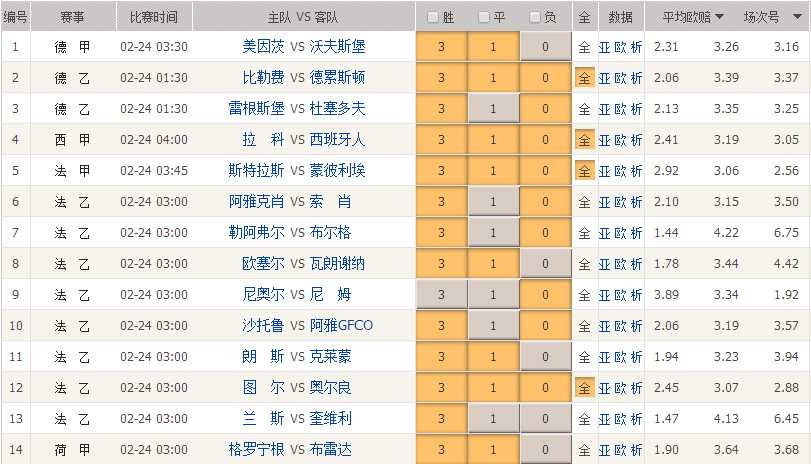Toggle loss option 0 for 朗斯 match
Screen dimensions: 811x464
[x=545, y=357]
